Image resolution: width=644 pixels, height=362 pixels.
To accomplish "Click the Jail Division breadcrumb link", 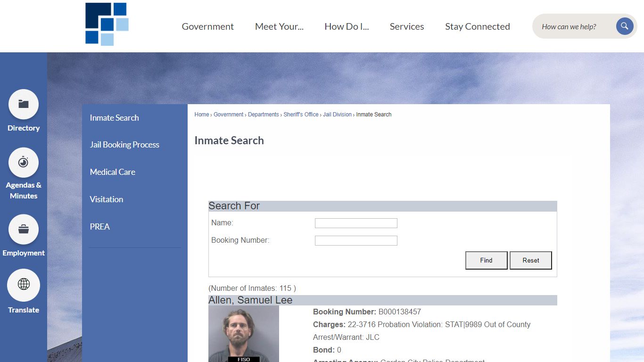I will [x=338, y=115].
